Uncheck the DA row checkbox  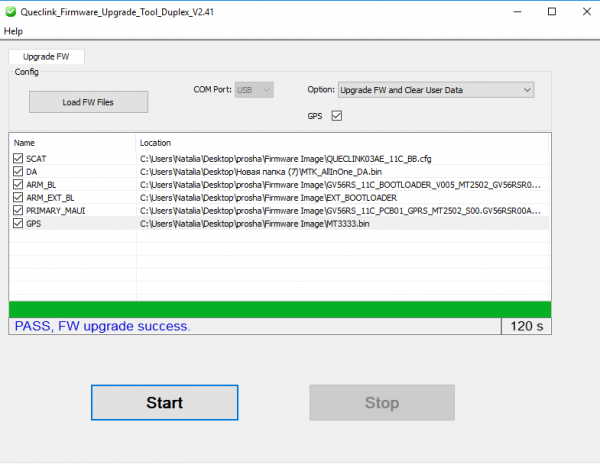click(x=18, y=171)
